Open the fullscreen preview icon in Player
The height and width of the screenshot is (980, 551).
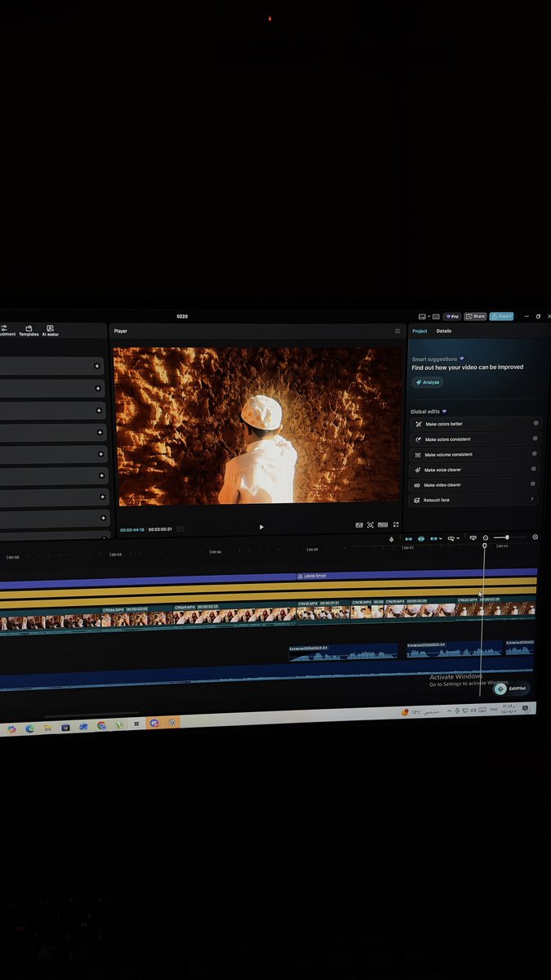396,525
